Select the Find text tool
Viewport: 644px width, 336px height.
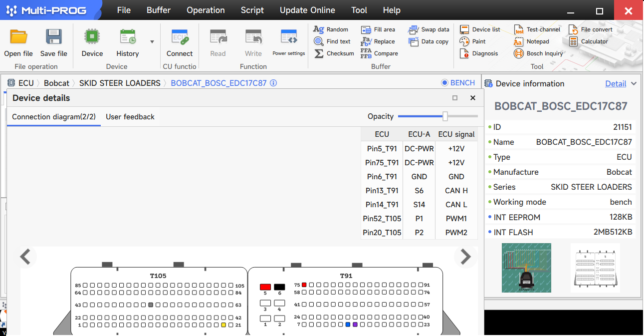click(332, 41)
